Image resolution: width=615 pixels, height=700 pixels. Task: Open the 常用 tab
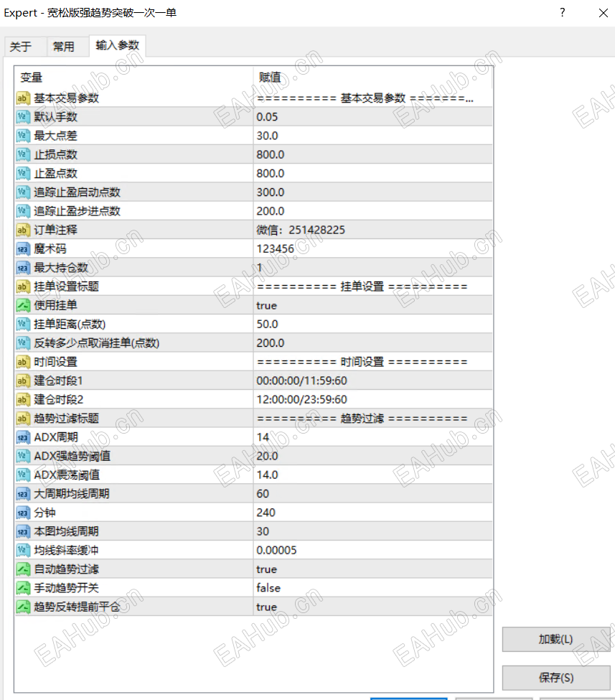[x=63, y=47]
